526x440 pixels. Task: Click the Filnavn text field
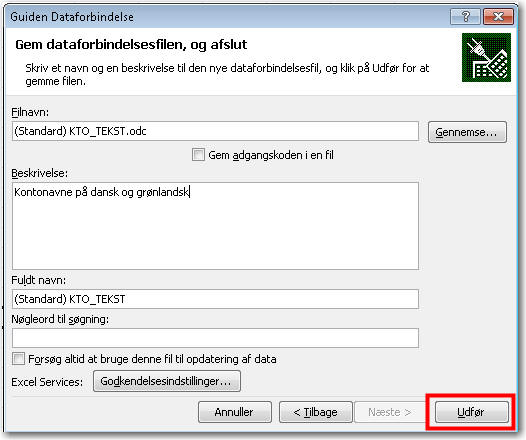coord(215,131)
